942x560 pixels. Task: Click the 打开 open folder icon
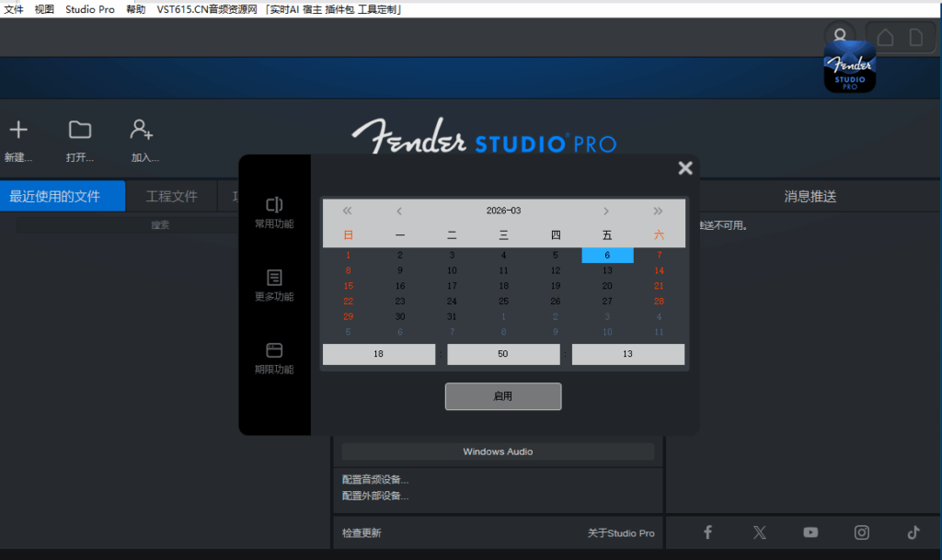80,131
